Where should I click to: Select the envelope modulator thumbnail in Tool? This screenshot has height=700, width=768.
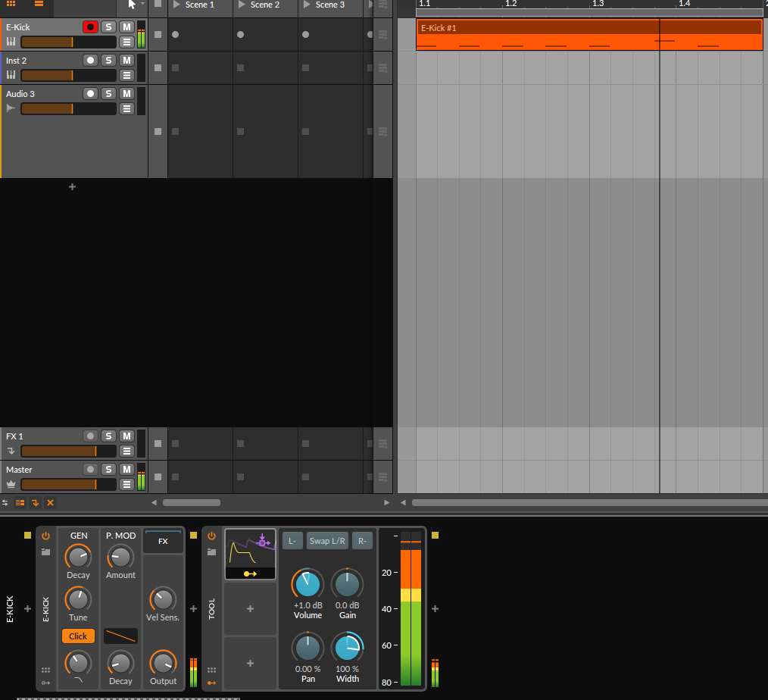click(x=250, y=554)
